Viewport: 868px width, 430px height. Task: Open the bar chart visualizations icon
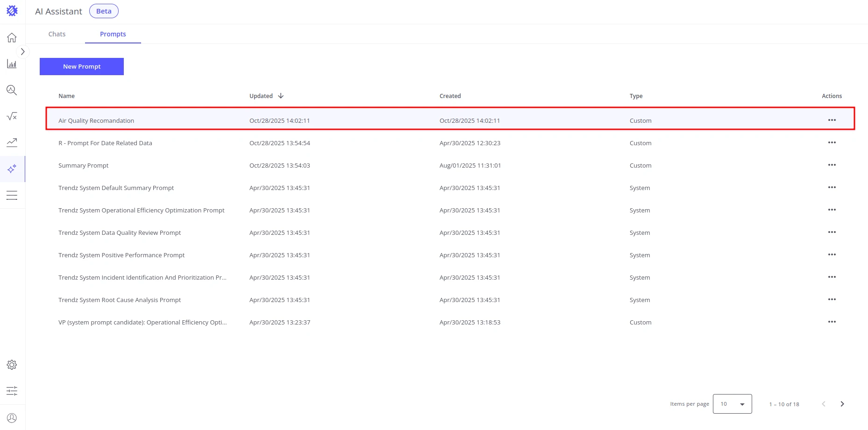tap(12, 64)
